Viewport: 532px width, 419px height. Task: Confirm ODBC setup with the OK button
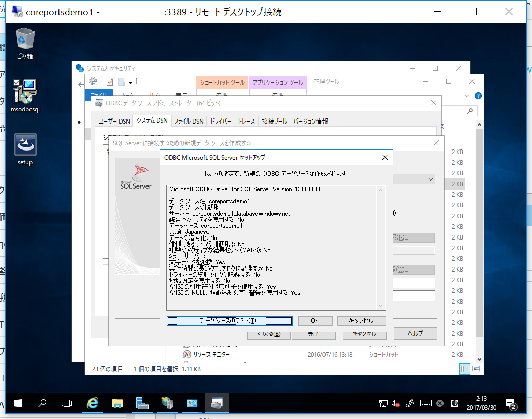(x=315, y=321)
